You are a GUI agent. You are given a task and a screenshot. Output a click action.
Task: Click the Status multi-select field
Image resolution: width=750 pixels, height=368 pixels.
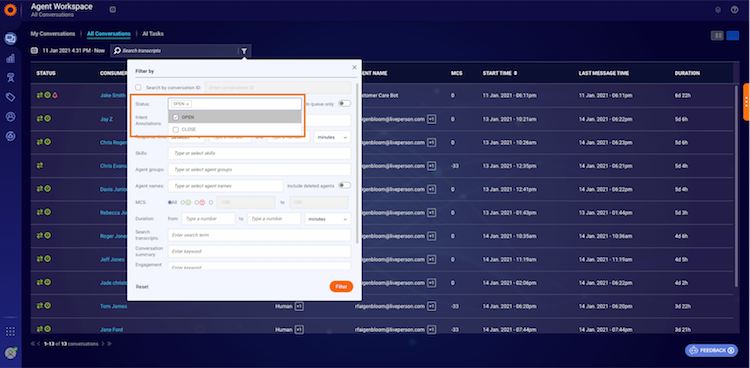click(234, 104)
